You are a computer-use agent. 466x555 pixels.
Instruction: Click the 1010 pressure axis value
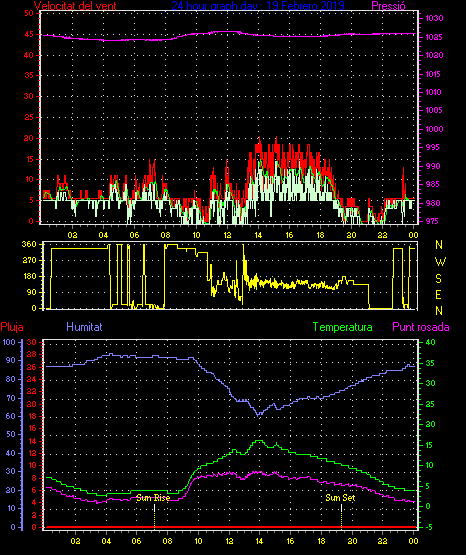click(434, 92)
